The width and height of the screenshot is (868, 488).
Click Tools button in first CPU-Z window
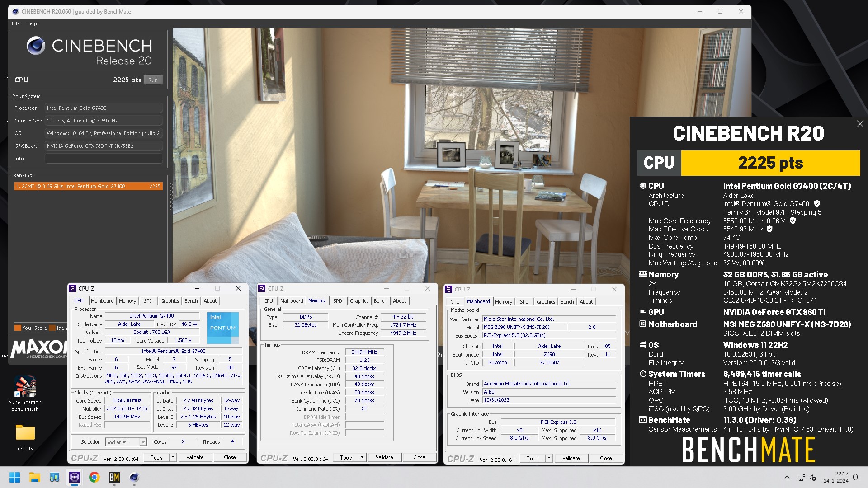(x=156, y=457)
